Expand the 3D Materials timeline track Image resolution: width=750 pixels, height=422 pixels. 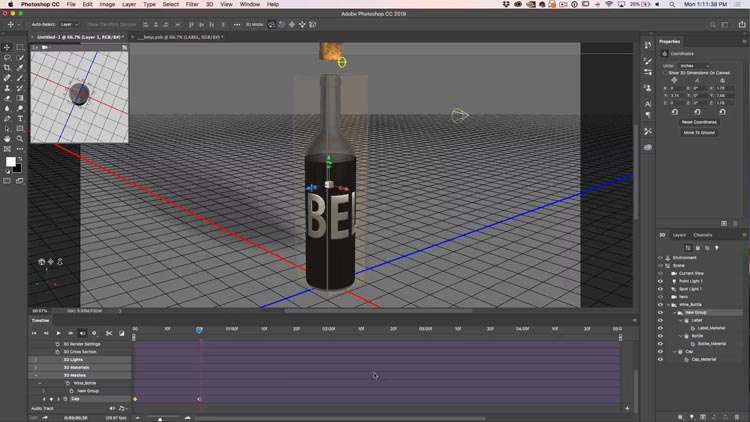tap(36, 367)
